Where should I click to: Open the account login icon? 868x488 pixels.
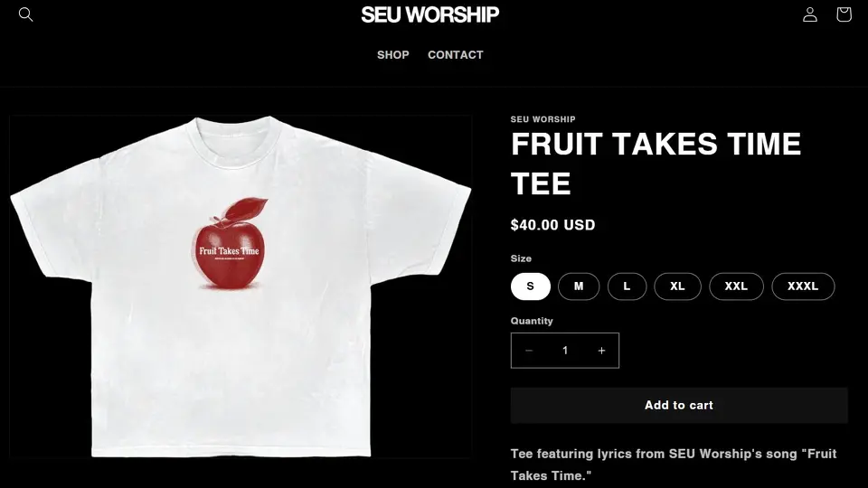pyautogui.click(x=810, y=14)
